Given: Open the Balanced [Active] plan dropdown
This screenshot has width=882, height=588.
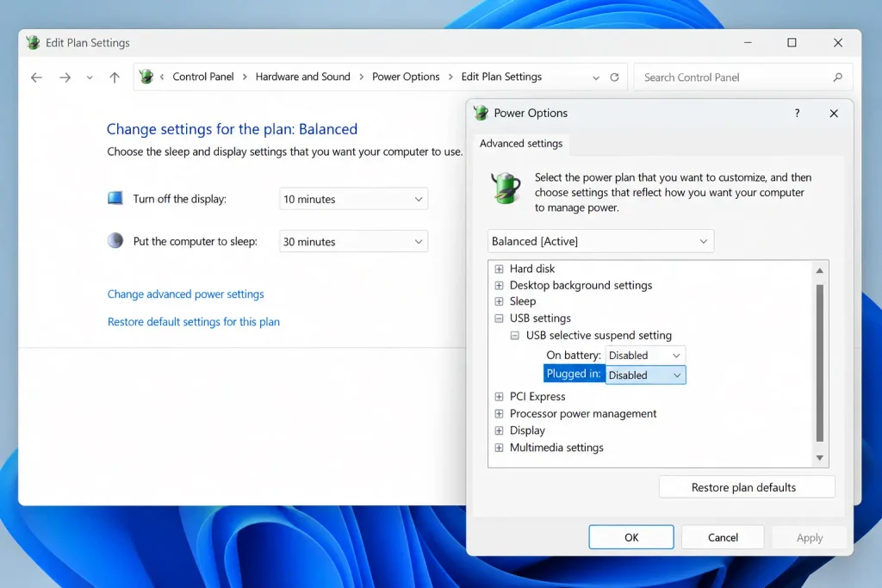Looking at the screenshot, I should point(600,241).
